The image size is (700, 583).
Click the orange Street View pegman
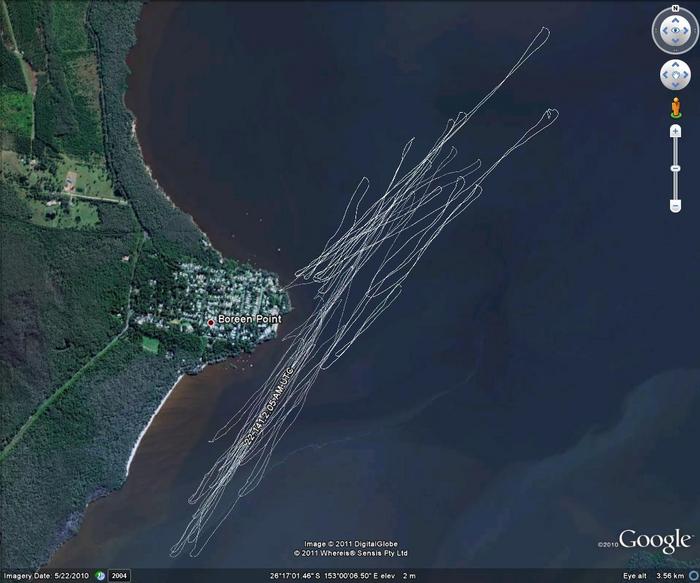(x=675, y=108)
